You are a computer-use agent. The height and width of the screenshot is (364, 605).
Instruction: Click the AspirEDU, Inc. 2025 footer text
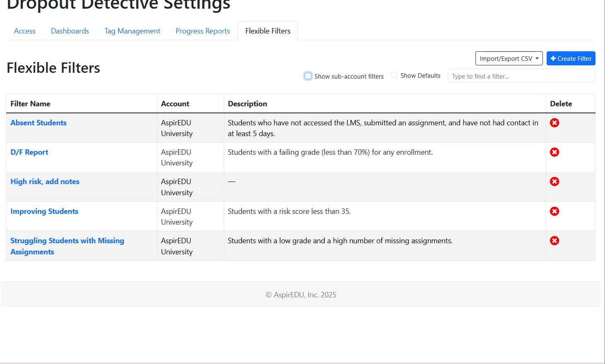pyautogui.click(x=301, y=295)
